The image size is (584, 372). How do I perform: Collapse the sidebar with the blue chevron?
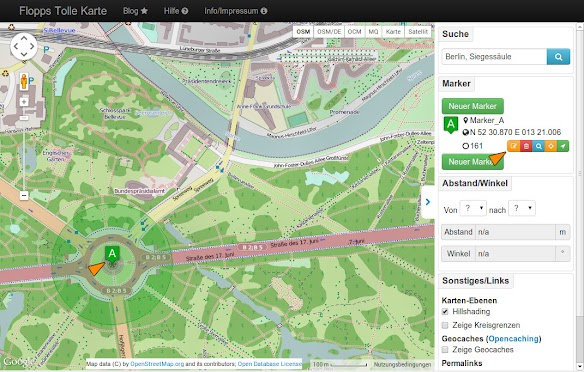[x=428, y=202]
